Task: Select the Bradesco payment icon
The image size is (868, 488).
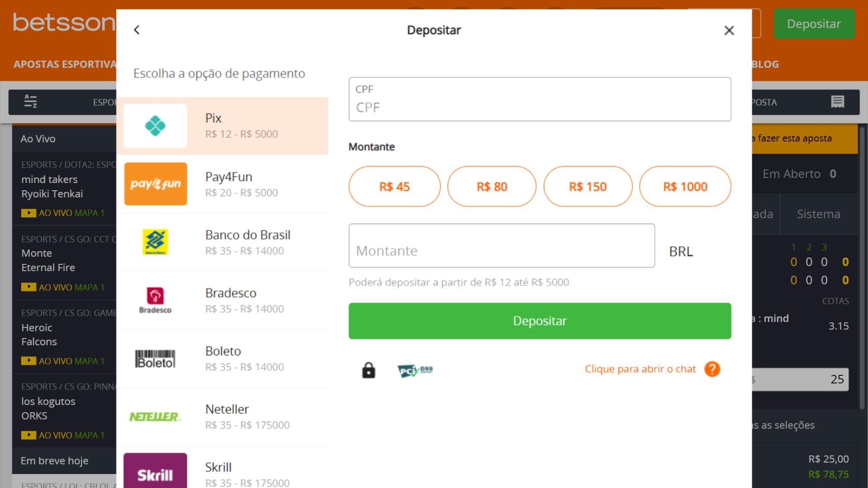Action: point(155,300)
